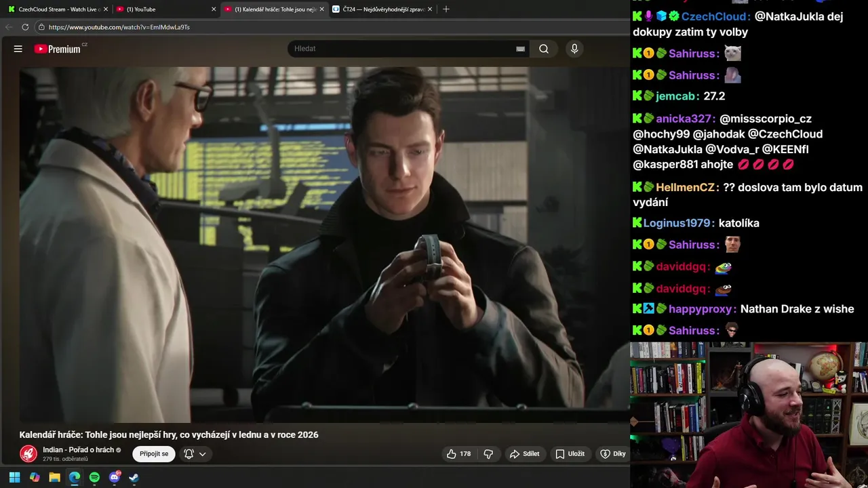Send thanks with Díky button

[613, 454]
